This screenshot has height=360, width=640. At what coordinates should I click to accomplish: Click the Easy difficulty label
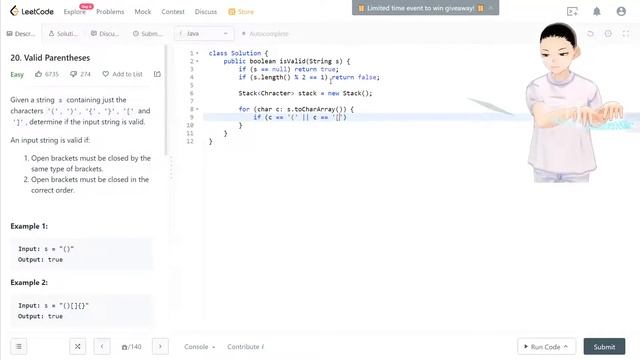coord(17,74)
